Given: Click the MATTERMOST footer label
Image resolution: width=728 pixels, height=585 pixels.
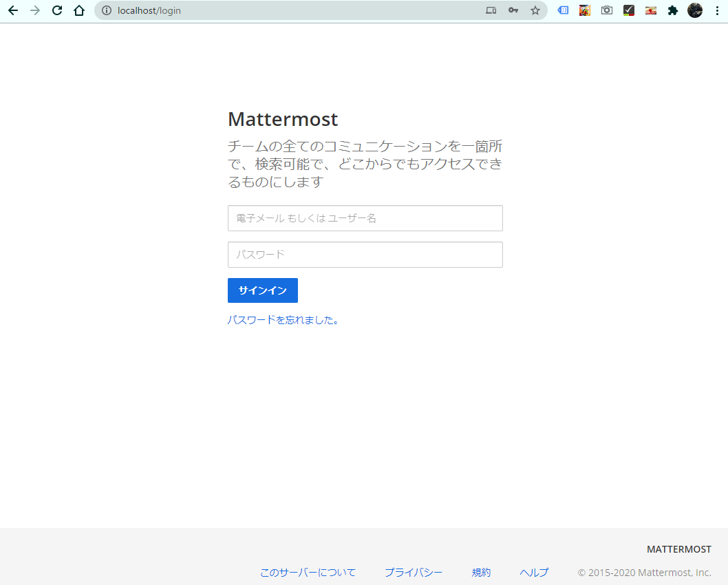Looking at the screenshot, I should 678,550.
